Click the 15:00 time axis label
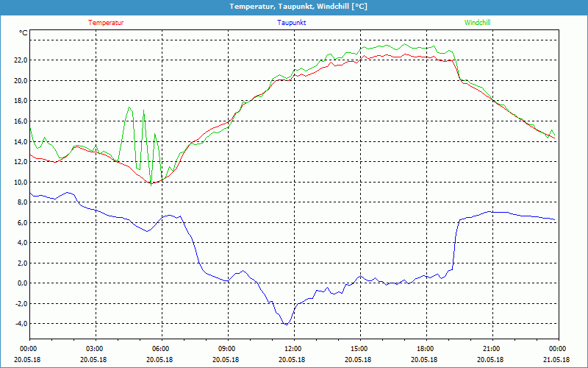The width and height of the screenshot is (588, 368). tap(359, 349)
